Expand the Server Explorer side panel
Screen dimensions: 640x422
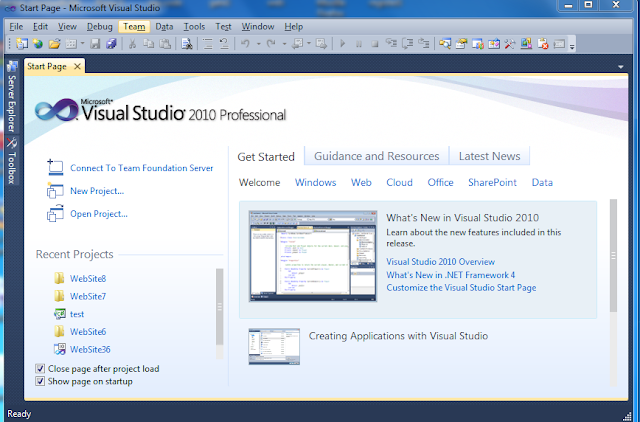point(12,97)
